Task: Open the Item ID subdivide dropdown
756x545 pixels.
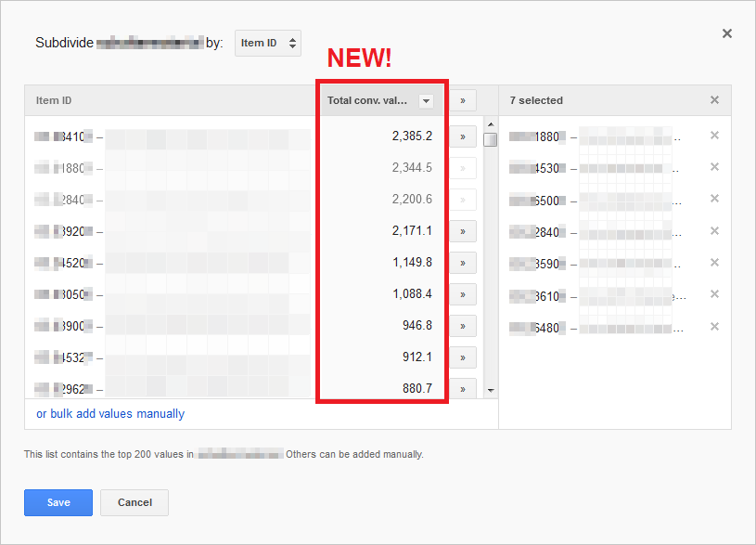Action: click(268, 43)
